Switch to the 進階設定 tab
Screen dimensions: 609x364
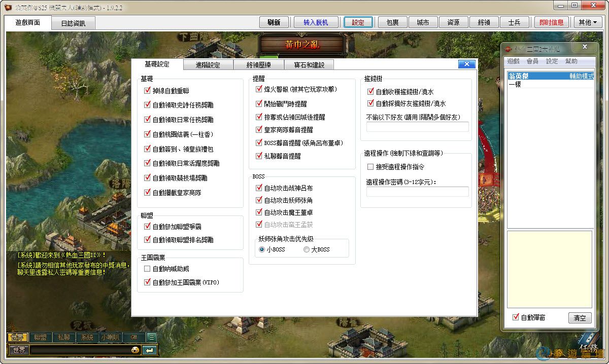208,65
